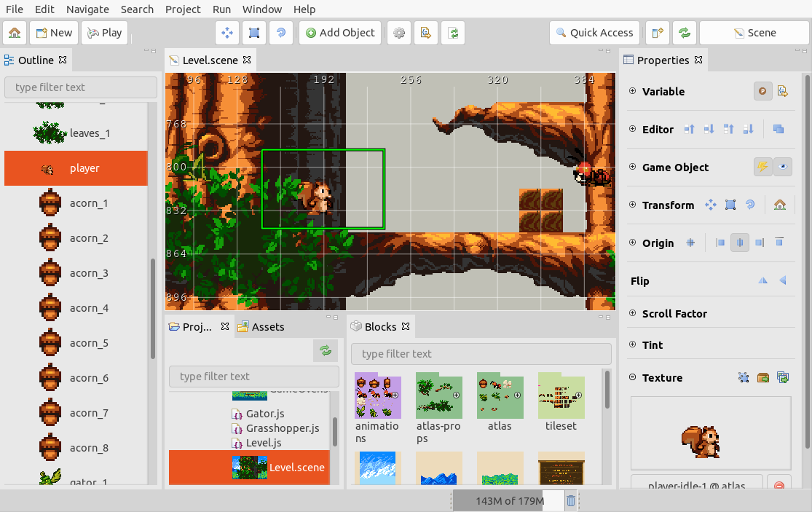Open Quick Access
The height and width of the screenshot is (512, 812).
tap(594, 33)
